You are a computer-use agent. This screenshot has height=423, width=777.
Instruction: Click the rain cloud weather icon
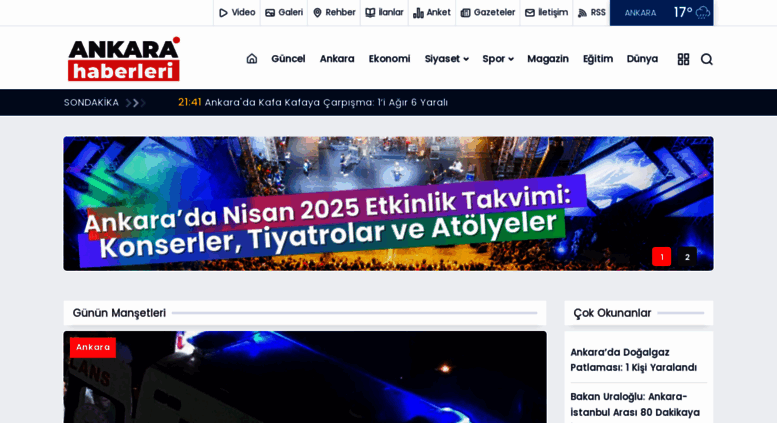703,13
